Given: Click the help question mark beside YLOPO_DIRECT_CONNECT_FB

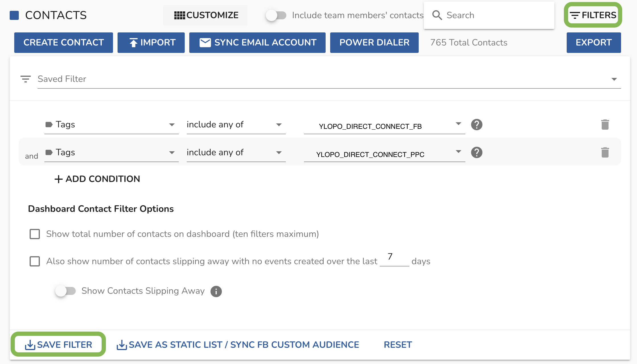Looking at the screenshot, I should (476, 125).
